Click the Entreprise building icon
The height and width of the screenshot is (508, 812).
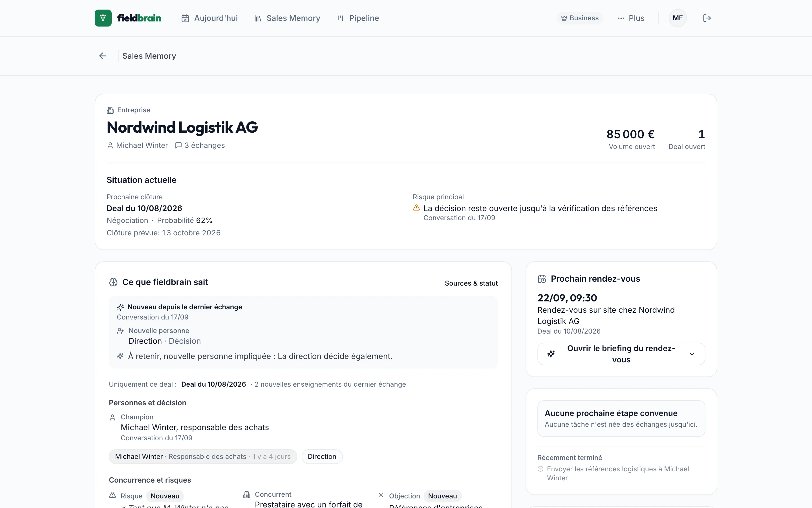(110, 110)
